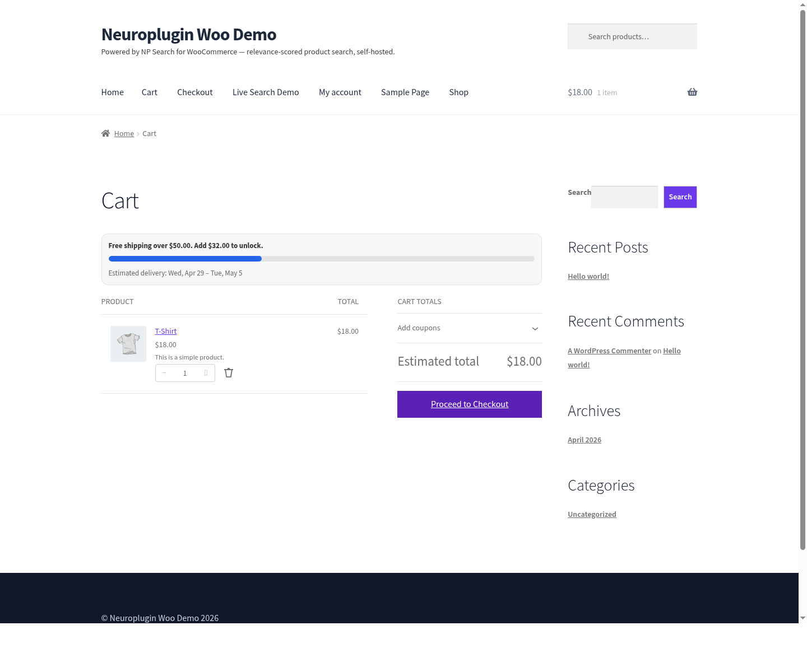This screenshot has height=672, width=807.
Task: Open A WordPress Commenter link
Action: click(609, 351)
